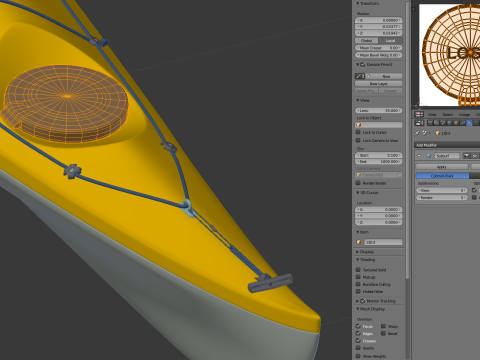Collapse the Item panel

click(358, 232)
